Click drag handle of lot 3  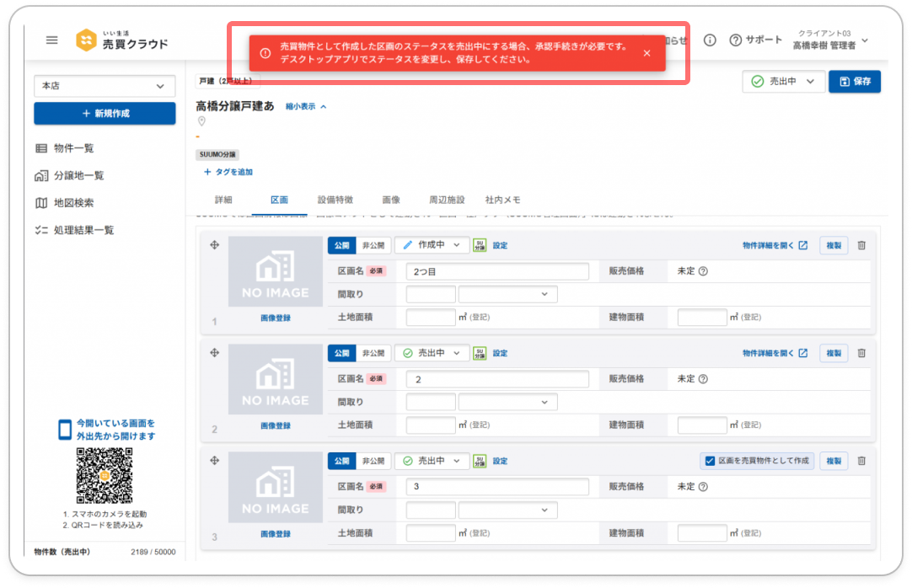(215, 461)
